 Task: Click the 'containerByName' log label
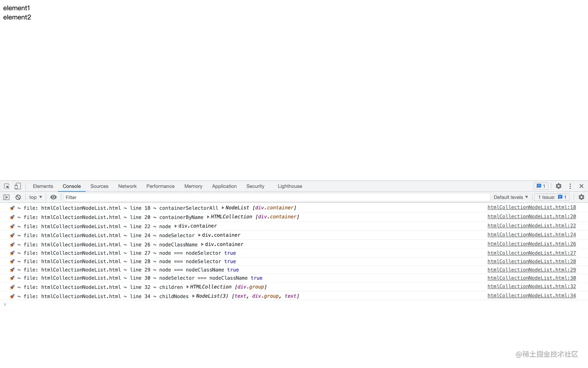181,217
